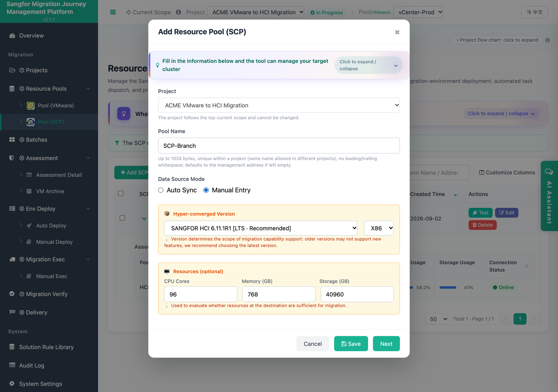Select the Auto Sync radio button

pos(161,190)
